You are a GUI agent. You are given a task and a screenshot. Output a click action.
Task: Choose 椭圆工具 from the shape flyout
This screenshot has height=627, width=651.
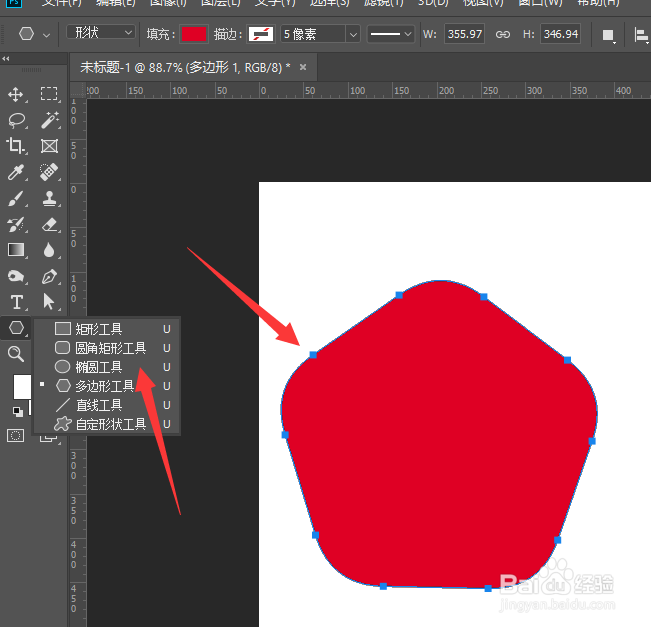coord(107,367)
